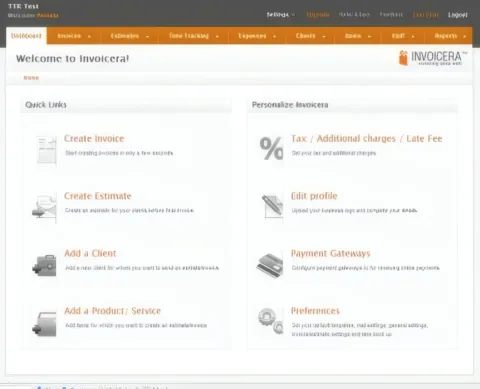Open the Create Estimate link
The height and width of the screenshot is (389, 480).
point(98,196)
